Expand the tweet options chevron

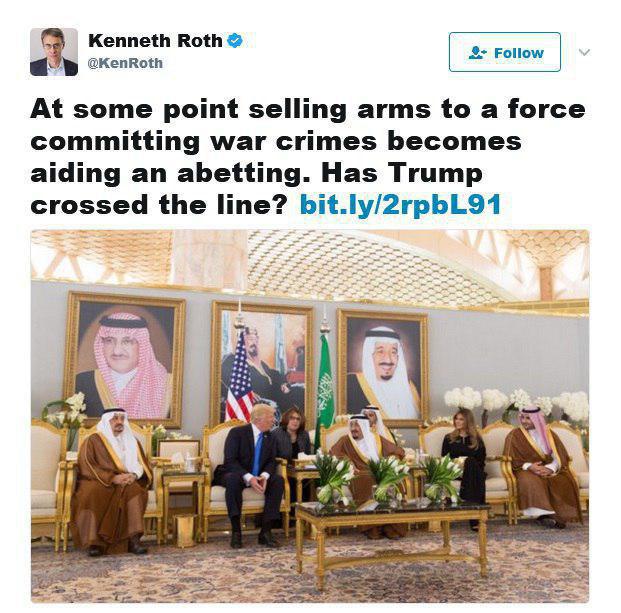[585, 52]
